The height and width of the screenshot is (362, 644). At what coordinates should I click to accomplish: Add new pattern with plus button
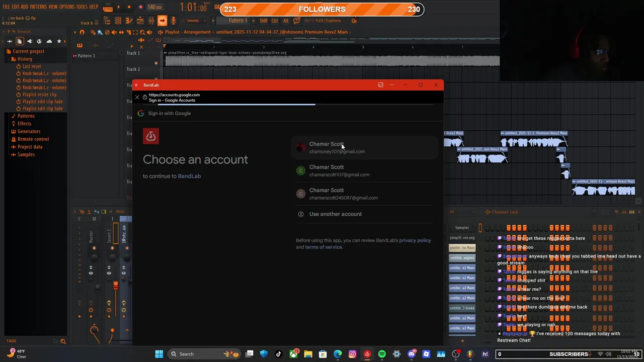[254, 21]
